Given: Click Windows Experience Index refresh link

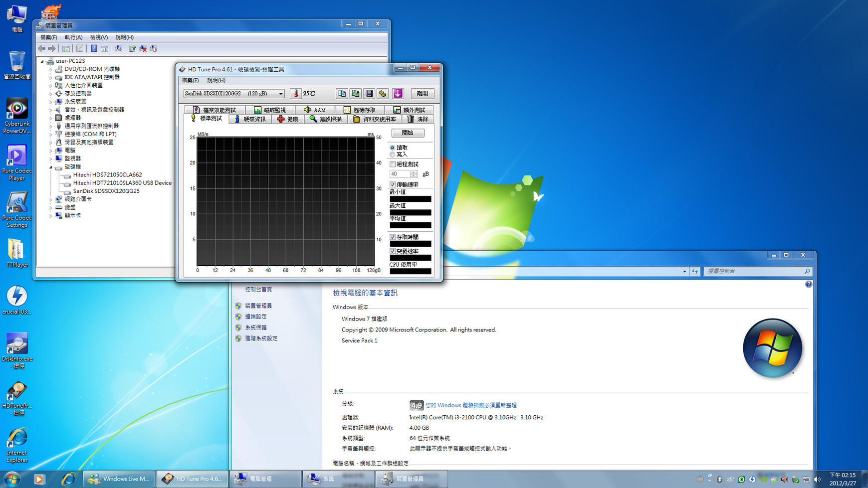Looking at the screenshot, I should [x=471, y=405].
